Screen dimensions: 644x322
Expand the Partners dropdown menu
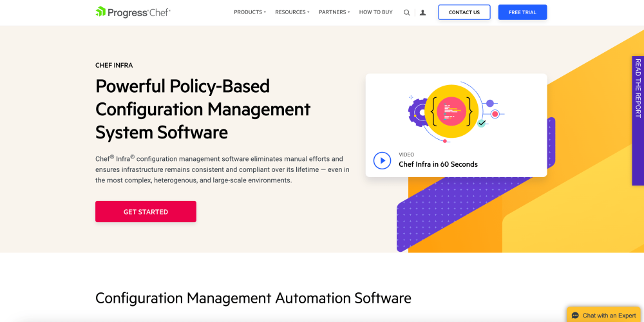tap(334, 12)
